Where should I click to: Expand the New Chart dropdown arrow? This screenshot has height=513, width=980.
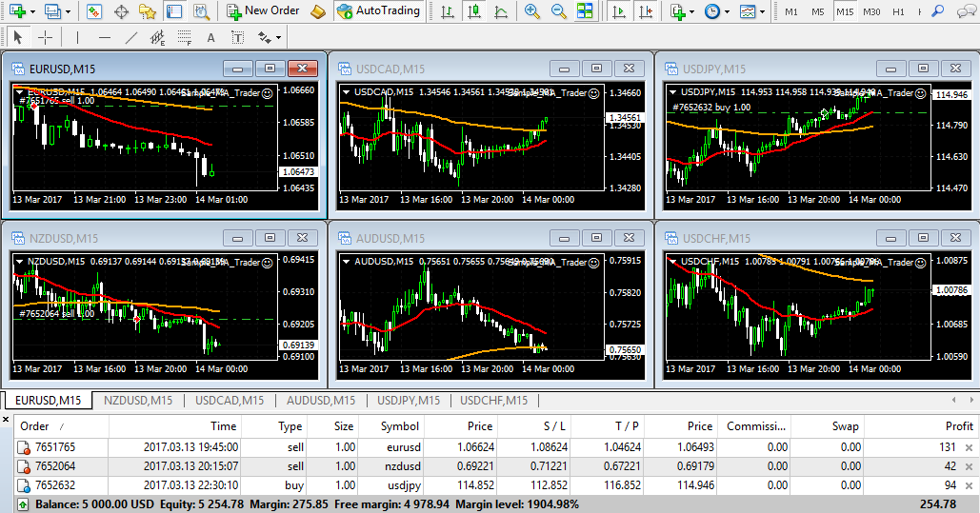tap(32, 11)
